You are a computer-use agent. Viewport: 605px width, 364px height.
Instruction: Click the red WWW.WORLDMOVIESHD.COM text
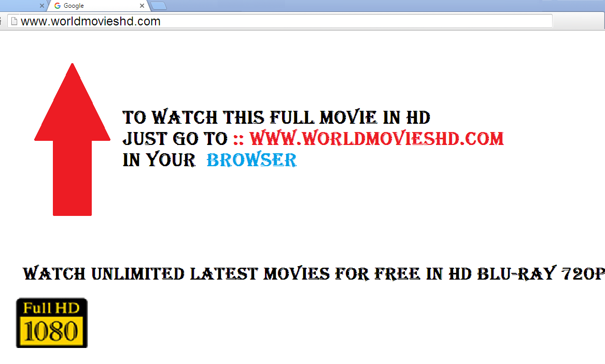[376, 139]
